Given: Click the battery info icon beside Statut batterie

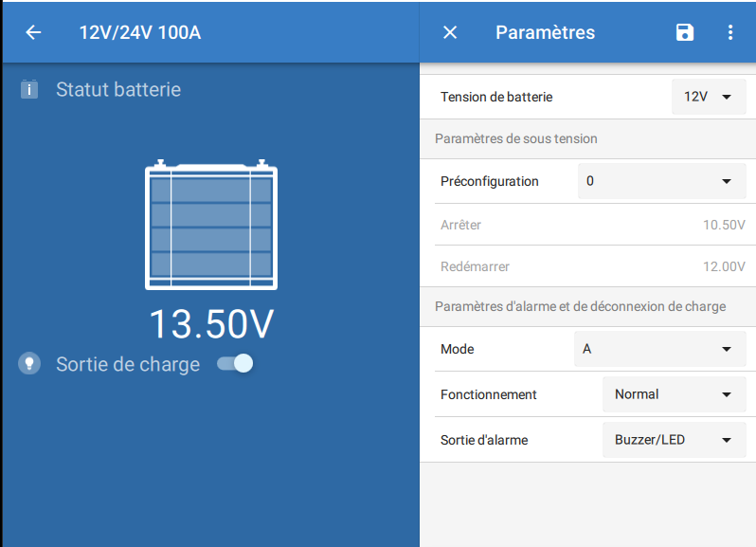Looking at the screenshot, I should (x=29, y=89).
